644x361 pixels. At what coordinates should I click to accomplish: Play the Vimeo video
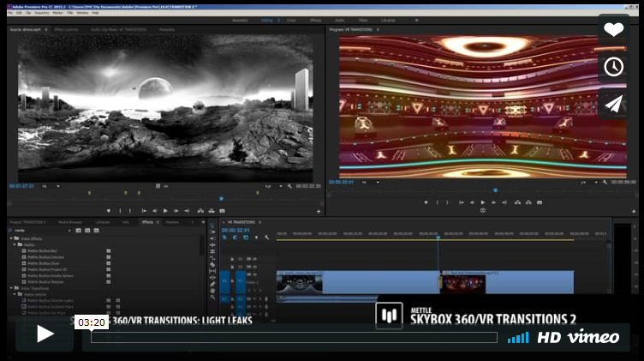click(45, 334)
